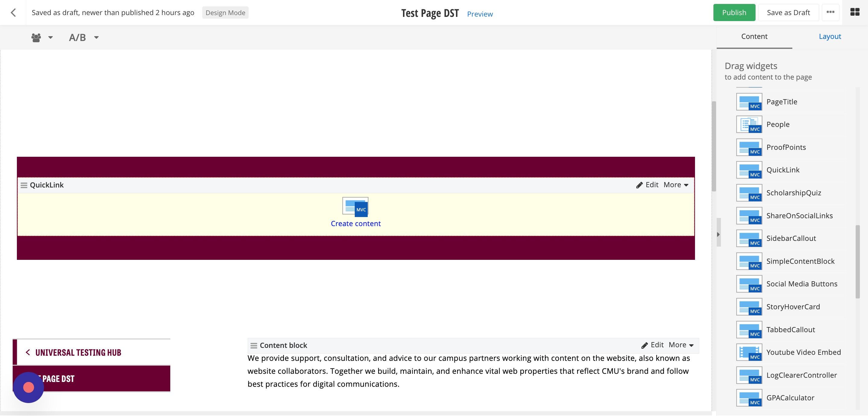This screenshot has width=868, height=416.
Task: Edit the Content block widget
Action: coord(652,345)
